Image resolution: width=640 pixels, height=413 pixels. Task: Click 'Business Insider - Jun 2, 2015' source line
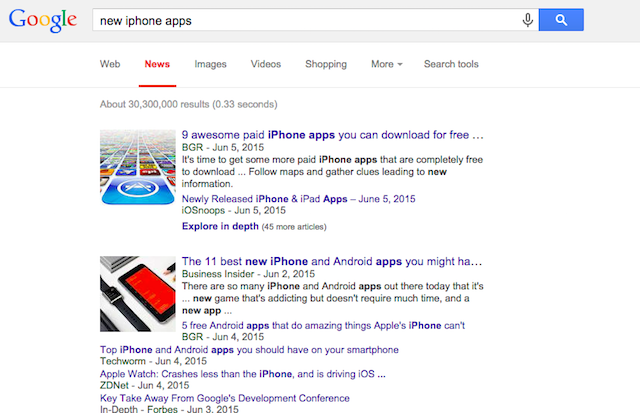(x=248, y=274)
